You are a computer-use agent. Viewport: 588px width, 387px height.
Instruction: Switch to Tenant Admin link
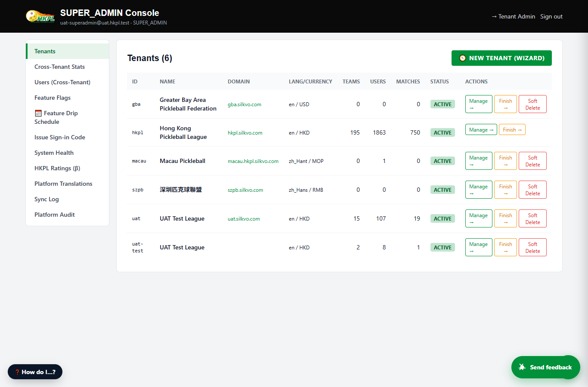tap(513, 16)
